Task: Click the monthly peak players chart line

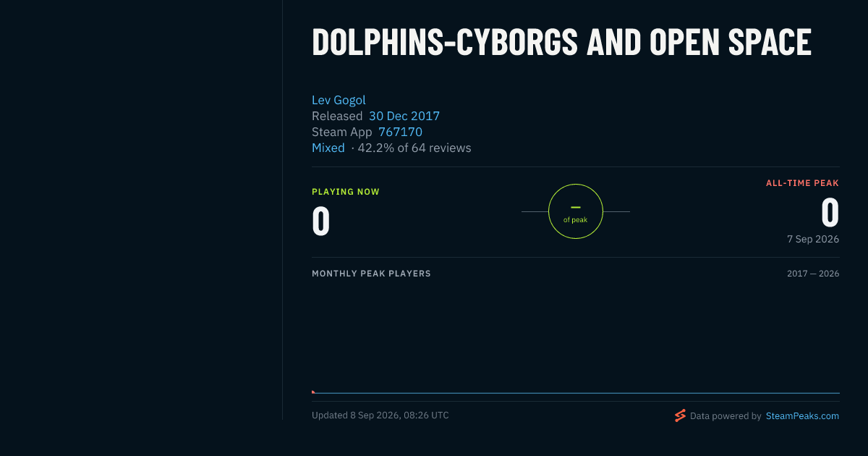Action: tap(576, 393)
